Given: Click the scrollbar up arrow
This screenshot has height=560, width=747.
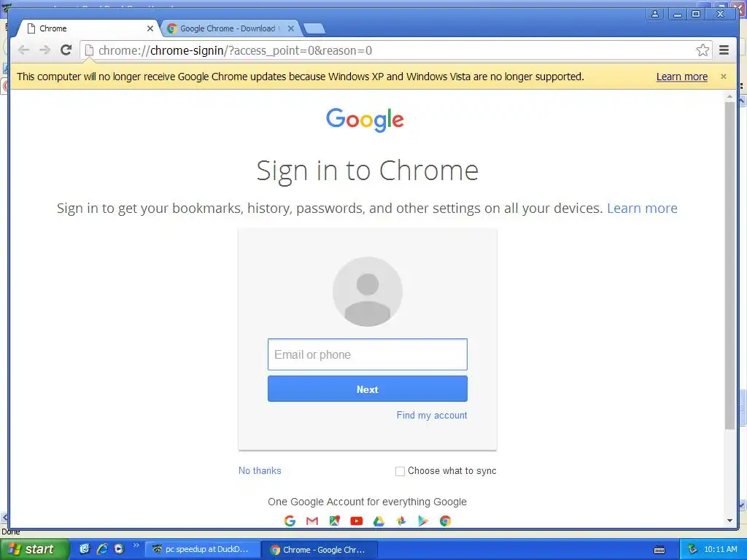Looking at the screenshot, I should coord(729,96).
